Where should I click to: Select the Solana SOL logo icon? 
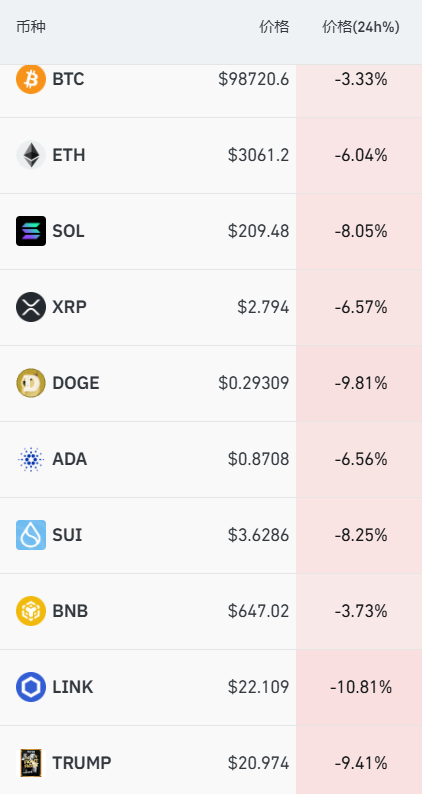click(31, 231)
